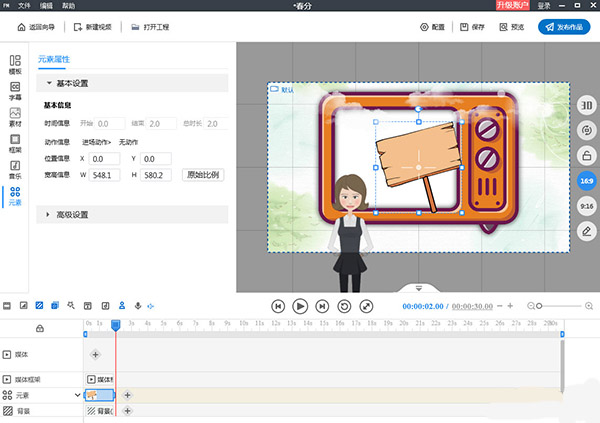Image resolution: width=600 pixels, height=423 pixels.
Task: Click the text box icon in timeline toolbar
Action: [88, 305]
